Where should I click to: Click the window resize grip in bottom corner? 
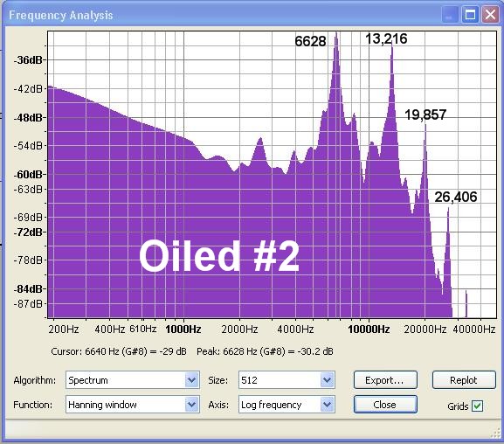pos(495,434)
